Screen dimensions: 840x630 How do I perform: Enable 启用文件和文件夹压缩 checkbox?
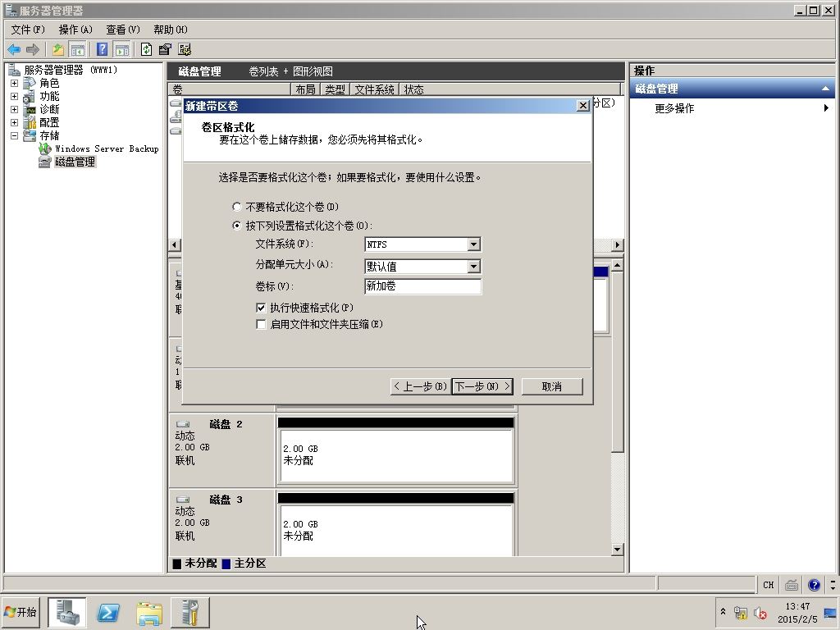(x=261, y=324)
